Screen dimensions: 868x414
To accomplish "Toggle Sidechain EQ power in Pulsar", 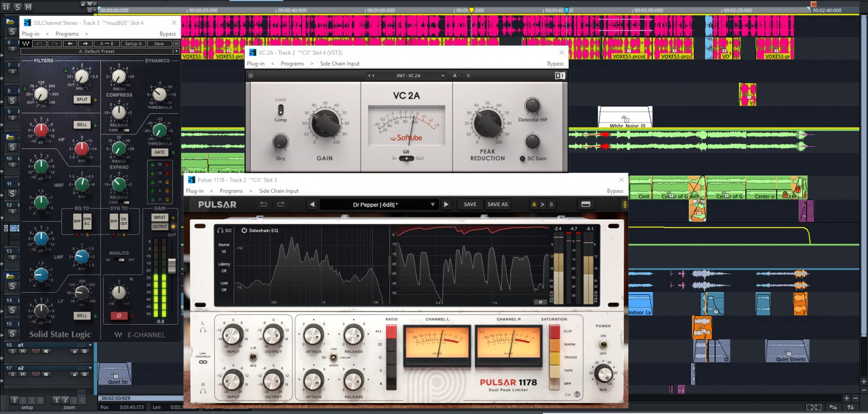I will coord(244,230).
